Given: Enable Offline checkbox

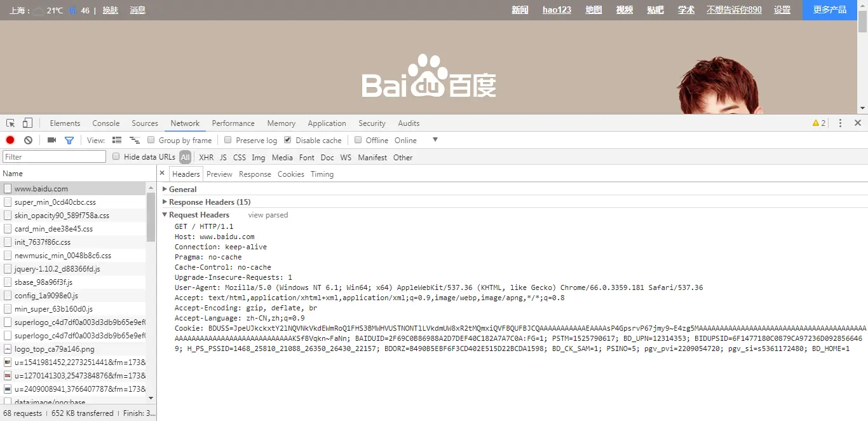Looking at the screenshot, I should tap(358, 140).
